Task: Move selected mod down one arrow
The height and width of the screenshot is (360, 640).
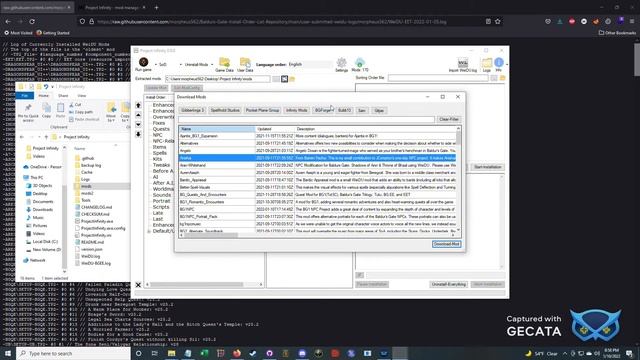Action: (x=138, y=124)
